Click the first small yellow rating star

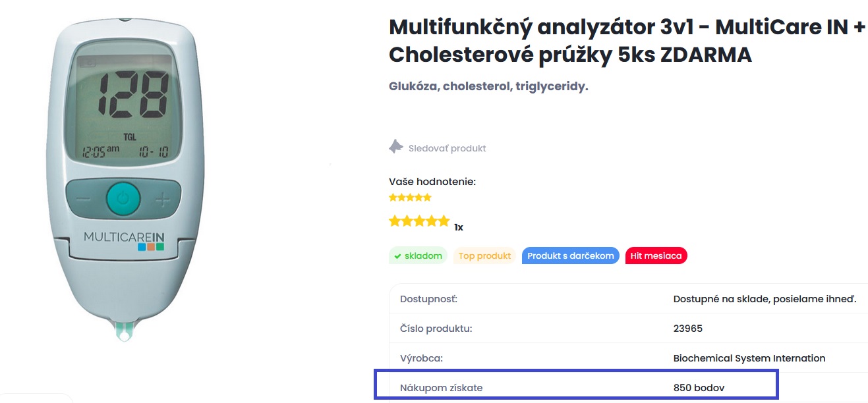(x=393, y=197)
